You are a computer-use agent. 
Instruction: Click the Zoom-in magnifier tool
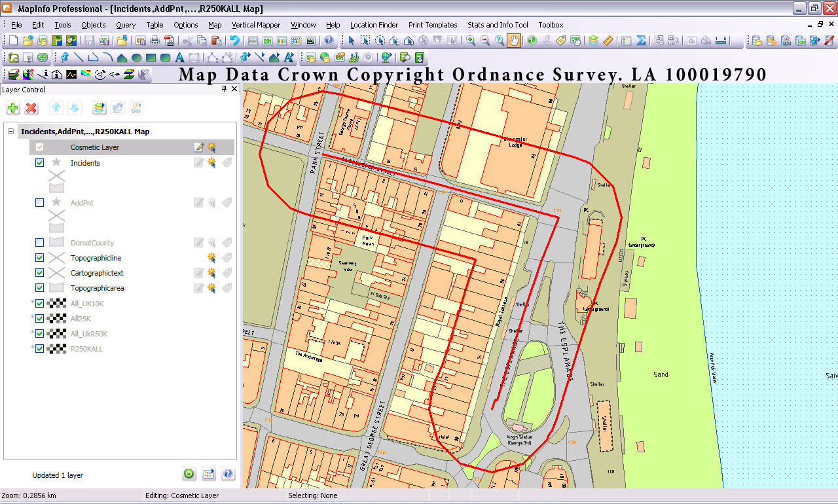coord(470,41)
